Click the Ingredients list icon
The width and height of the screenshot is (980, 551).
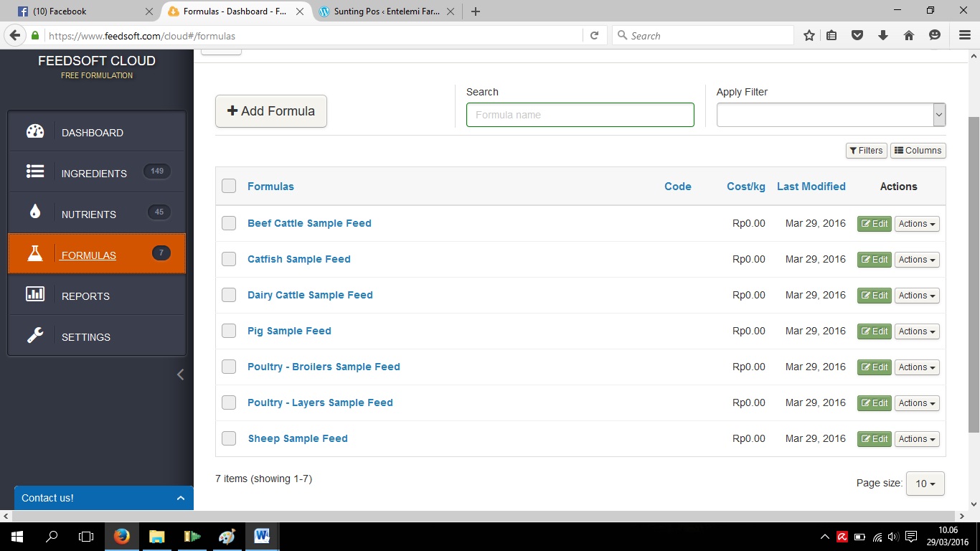pyautogui.click(x=35, y=171)
